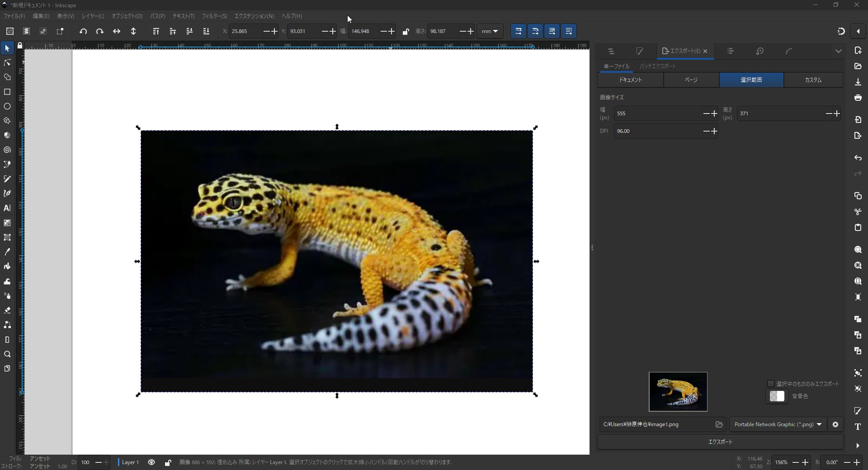Pick the Ellipse tool
The width and height of the screenshot is (868, 470).
[x=7, y=106]
